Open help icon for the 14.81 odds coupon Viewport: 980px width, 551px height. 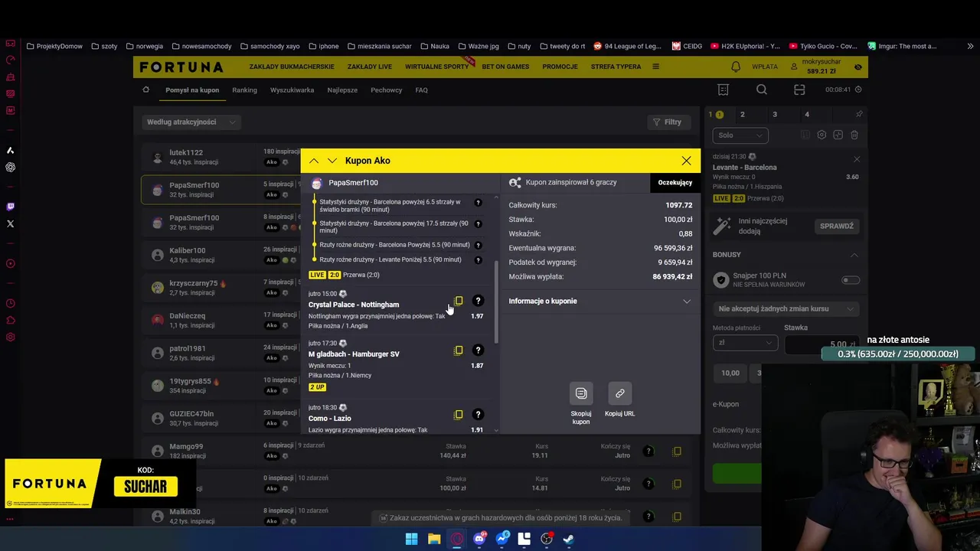click(648, 484)
